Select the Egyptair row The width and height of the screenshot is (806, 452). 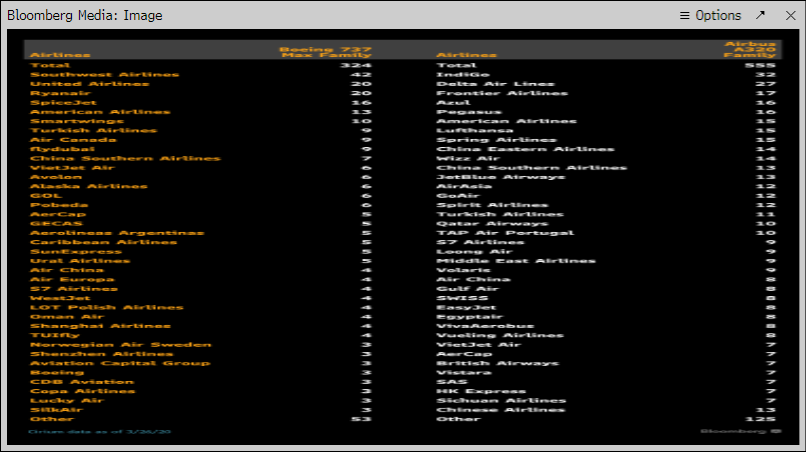tap(606, 317)
